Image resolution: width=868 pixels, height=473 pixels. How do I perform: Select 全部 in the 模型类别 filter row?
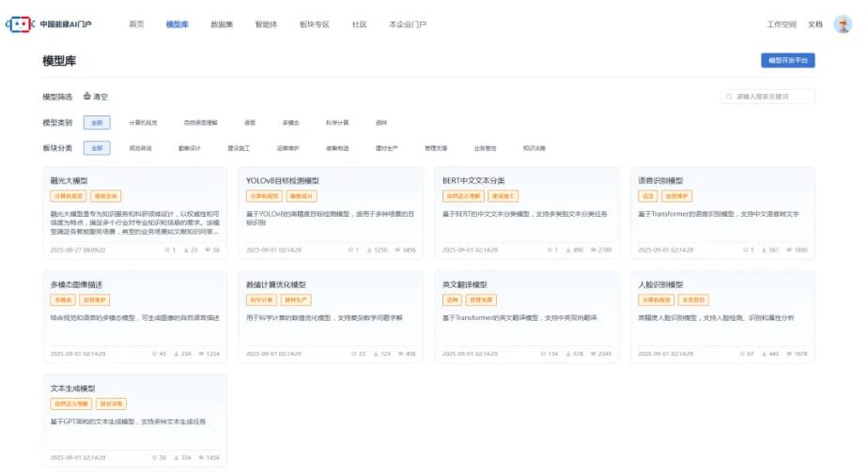[x=97, y=122]
